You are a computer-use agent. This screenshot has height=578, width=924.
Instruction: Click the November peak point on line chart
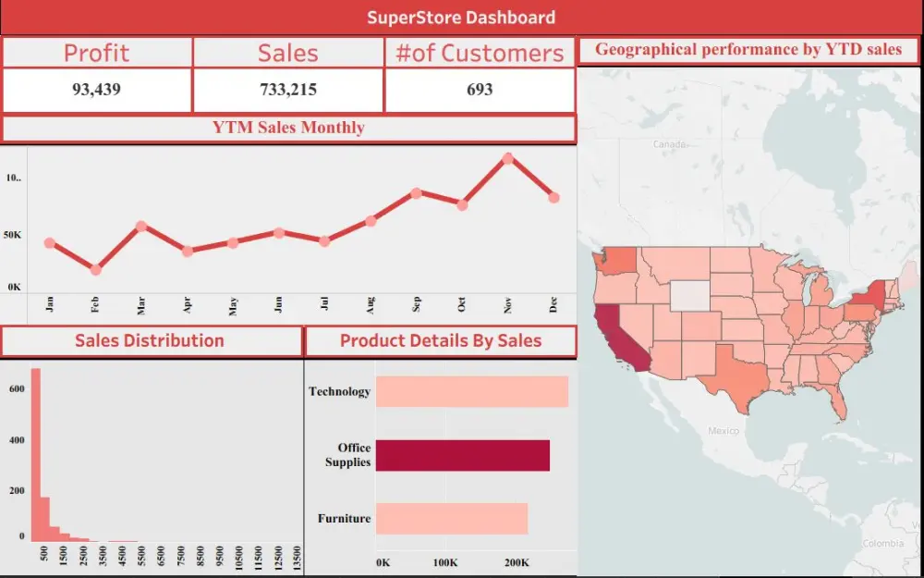pyautogui.click(x=507, y=159)
